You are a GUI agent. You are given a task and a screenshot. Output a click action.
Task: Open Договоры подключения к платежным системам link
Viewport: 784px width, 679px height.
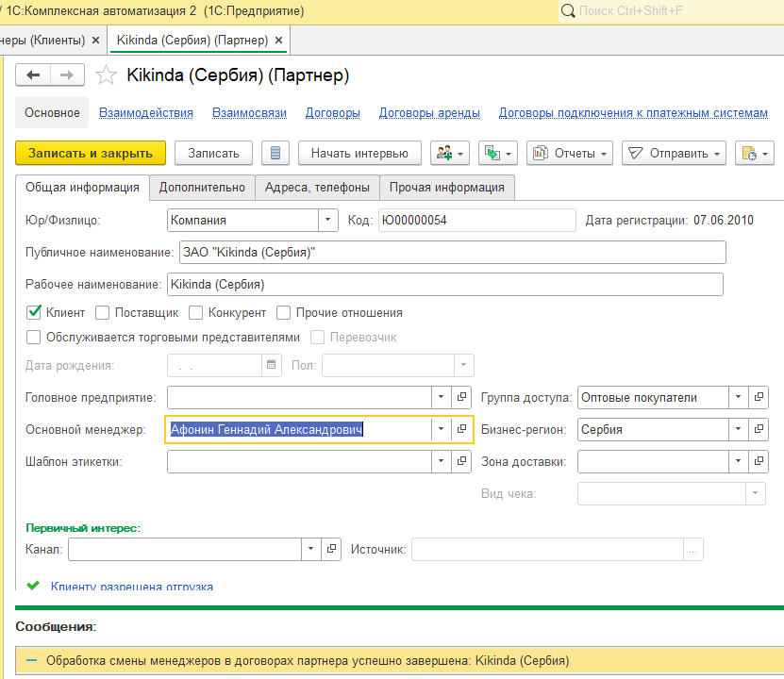pos(633,113)
